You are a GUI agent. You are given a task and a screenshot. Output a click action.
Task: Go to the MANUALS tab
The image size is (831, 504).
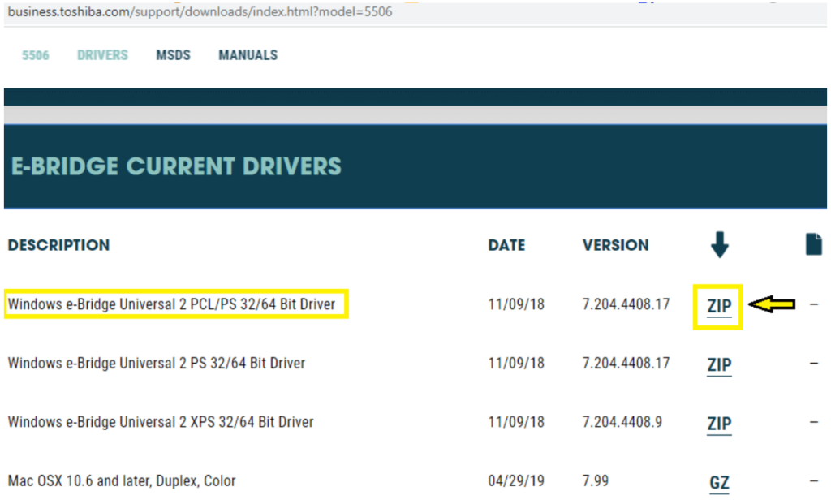click(x=248, y=55)
